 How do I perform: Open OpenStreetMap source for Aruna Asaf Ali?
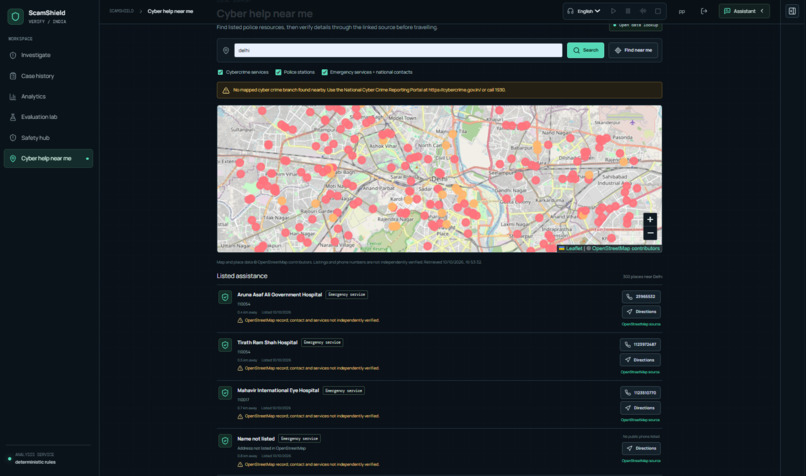[641, 324]
